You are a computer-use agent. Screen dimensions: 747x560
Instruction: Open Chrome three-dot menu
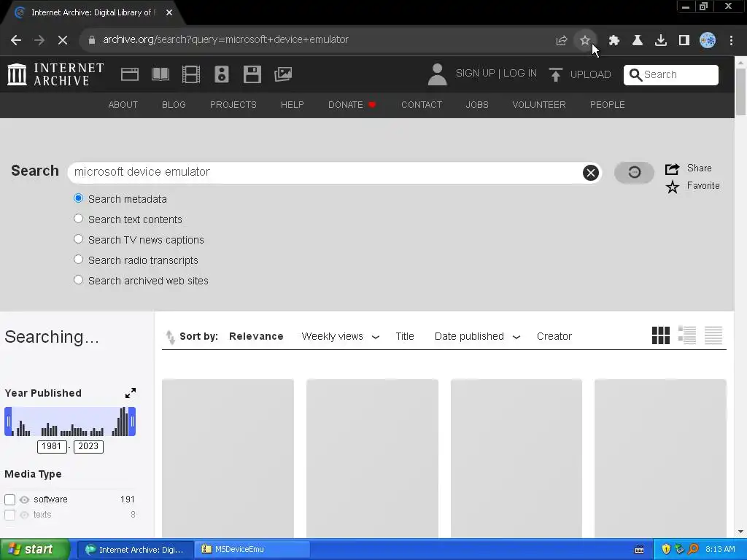pyautogui.click(x=731, y=40)
